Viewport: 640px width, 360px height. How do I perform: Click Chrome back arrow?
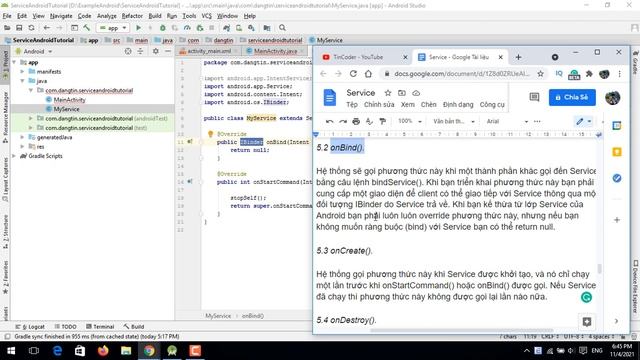point(323,74)
